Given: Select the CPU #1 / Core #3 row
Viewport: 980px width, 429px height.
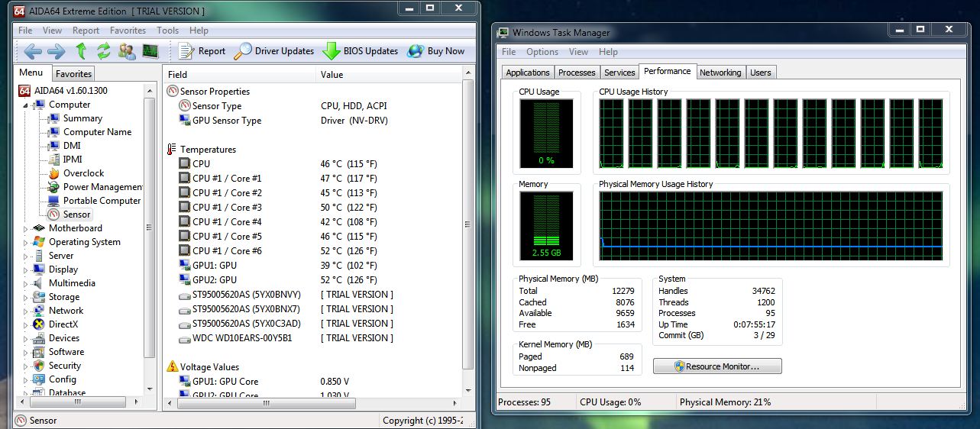Looking at the screenshot, I should pos(313,208).
